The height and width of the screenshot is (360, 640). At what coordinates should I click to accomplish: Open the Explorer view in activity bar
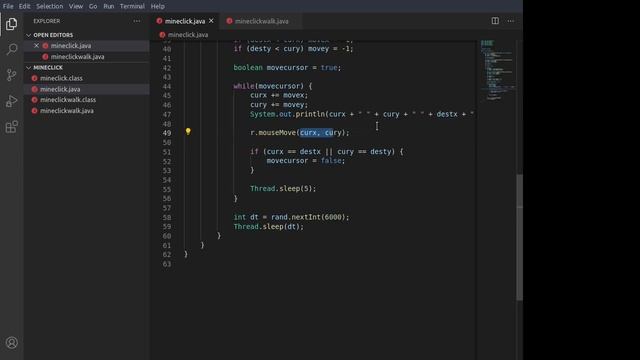click(11, 24)
